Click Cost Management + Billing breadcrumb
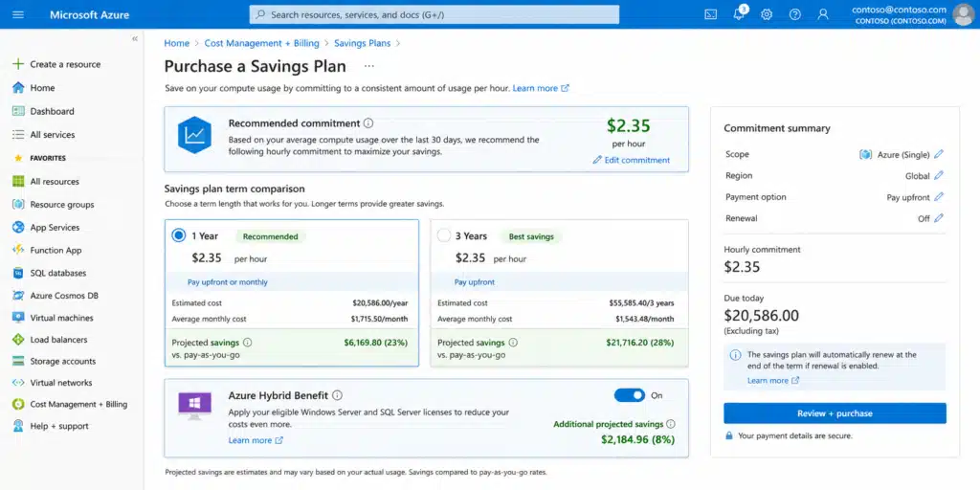The image size is (980, 490). (262, 43)
